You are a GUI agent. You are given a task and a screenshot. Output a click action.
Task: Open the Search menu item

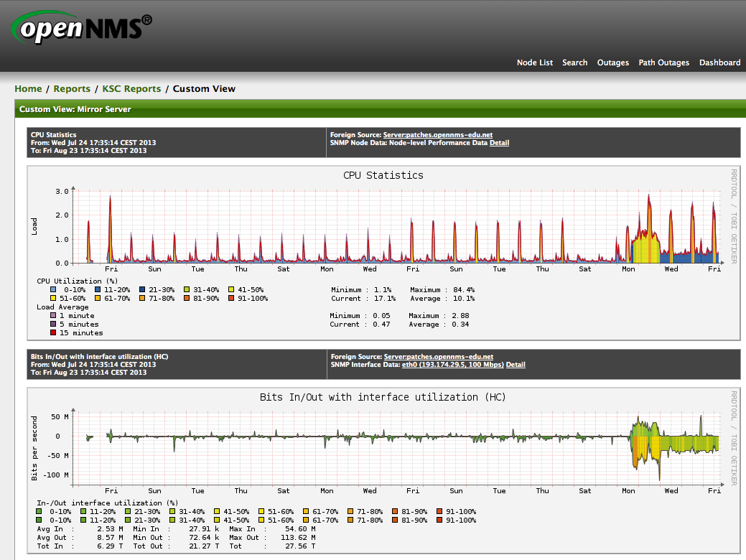click(574, 62)
